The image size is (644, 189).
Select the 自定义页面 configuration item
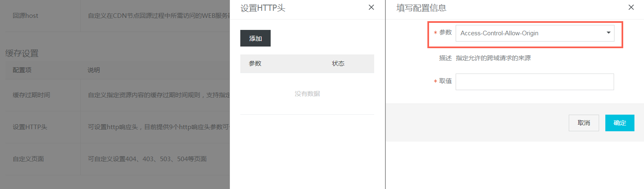(x=28, y=159)
